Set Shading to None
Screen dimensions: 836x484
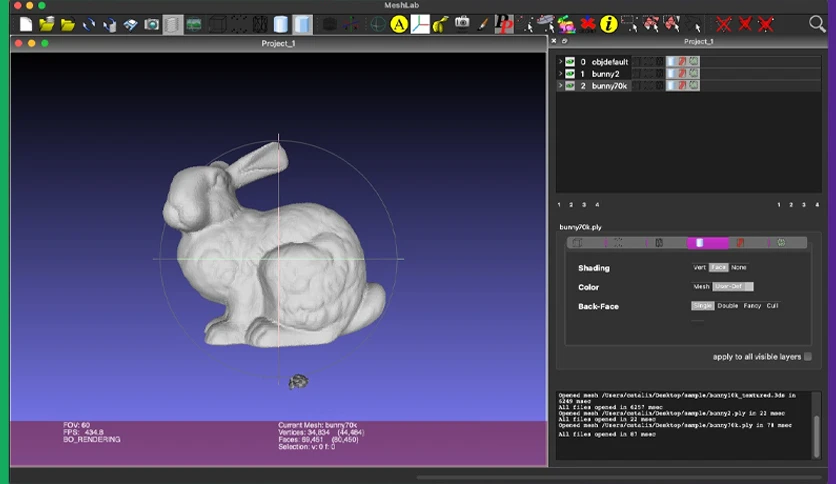point(738,268)
